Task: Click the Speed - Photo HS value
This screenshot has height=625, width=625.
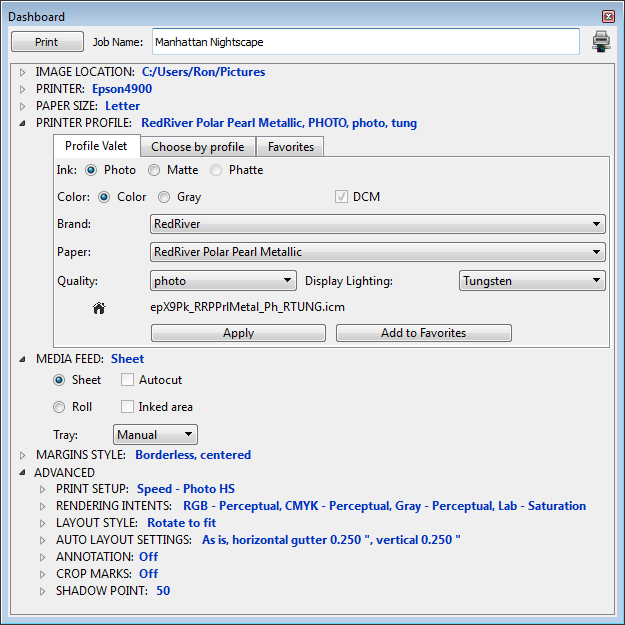Action: pos(186,489)
